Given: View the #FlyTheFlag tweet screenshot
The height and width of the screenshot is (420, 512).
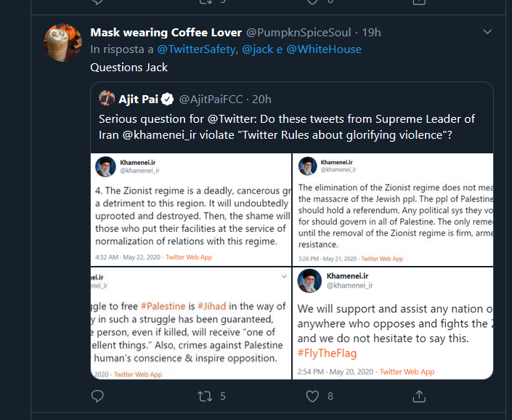Looking at the screenshot, I should [393, 323].
